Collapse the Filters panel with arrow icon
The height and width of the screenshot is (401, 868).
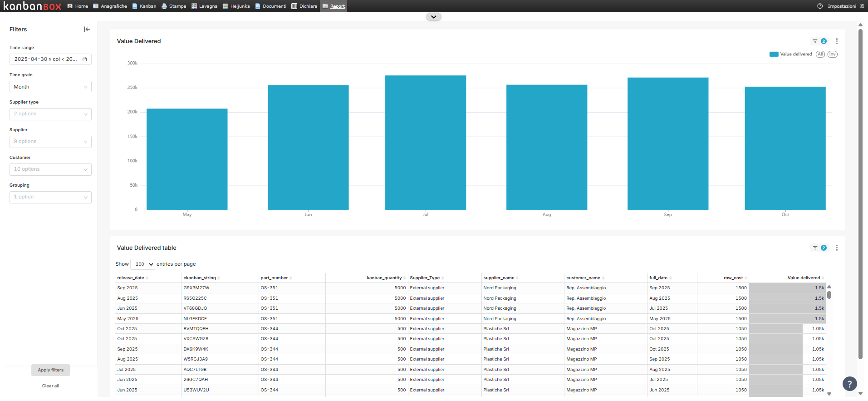[x=87, y=30]
